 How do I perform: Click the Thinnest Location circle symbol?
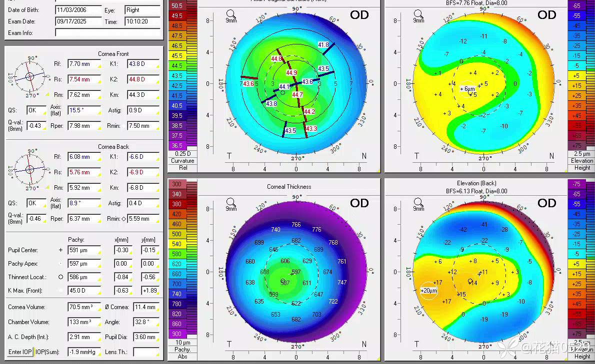(60, 277)
